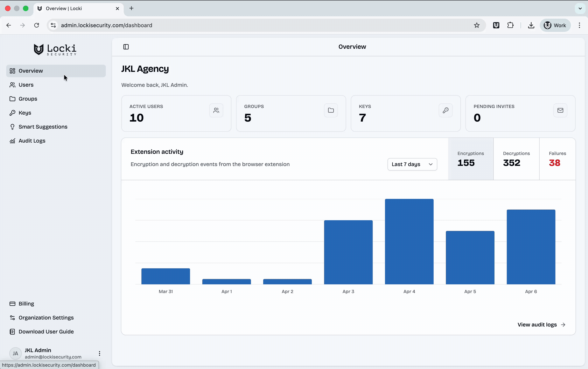This screenshot has height=369, width=588.
Task: Go to Audit Logs in the sidebar
Action: click(x=32, y=141)
